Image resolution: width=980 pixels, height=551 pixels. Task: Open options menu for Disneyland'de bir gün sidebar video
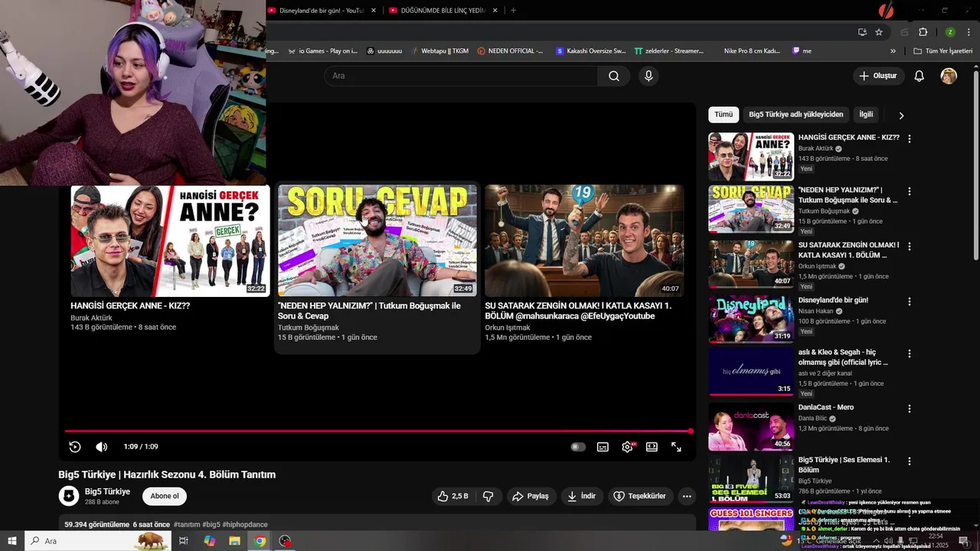click(910, 302)
